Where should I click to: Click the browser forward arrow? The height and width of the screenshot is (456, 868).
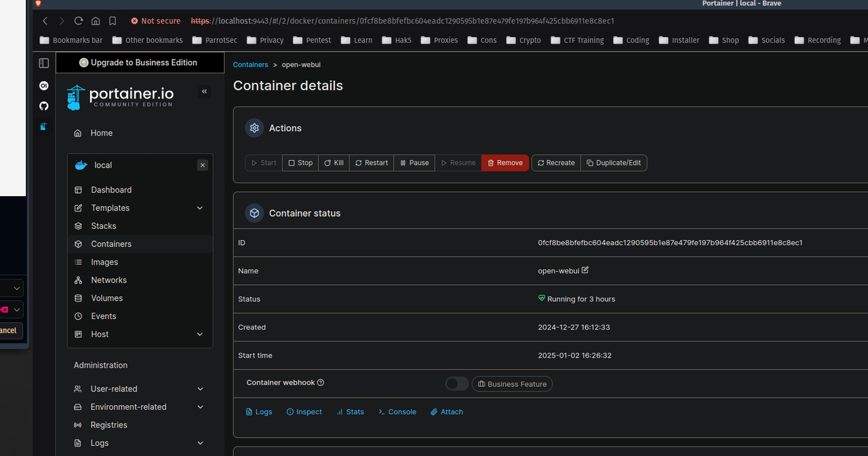pos(62,21)
